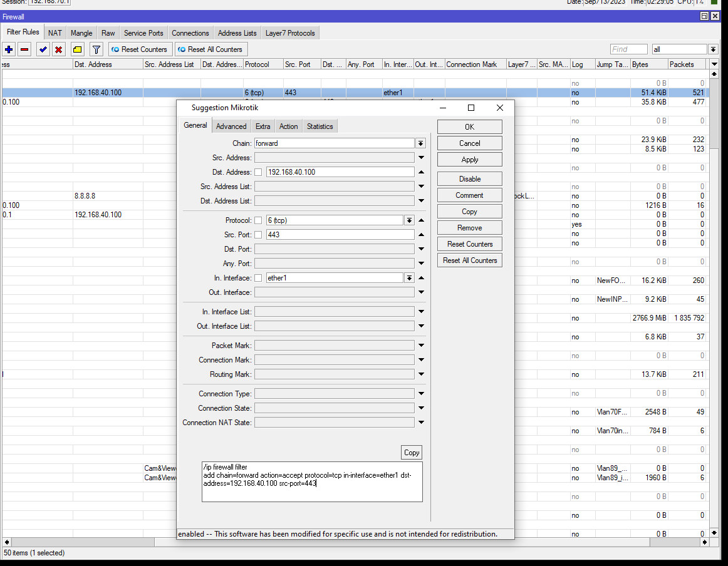728x566 pixels.
Task: Toggle the Dst. Address invert checkbox
Action: 258,172
